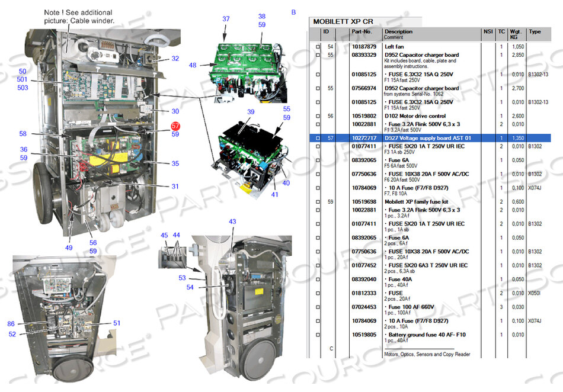
Task: Click callout number 86 in diagram
Action: click(11, 324)
